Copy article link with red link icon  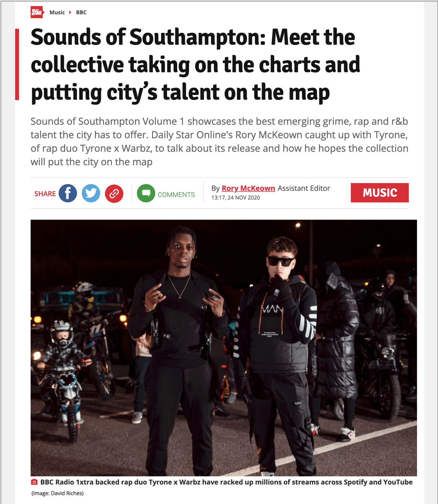114,194
